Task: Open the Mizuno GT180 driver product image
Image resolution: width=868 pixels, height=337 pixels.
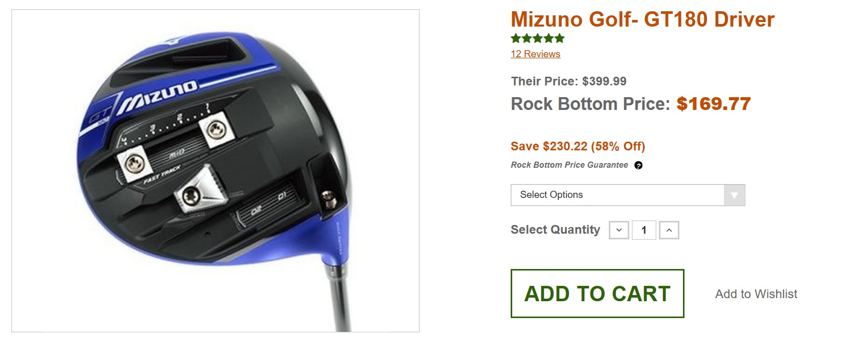Action: click(x=215, y=171)
